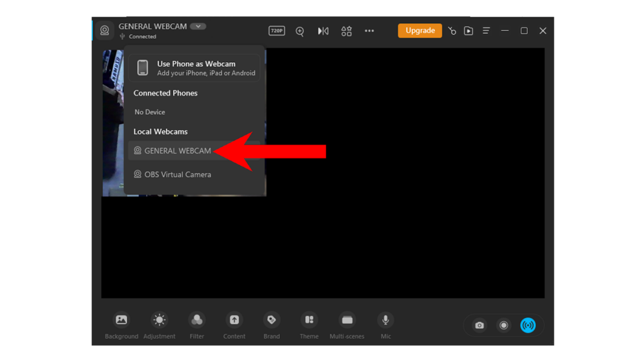Open the video tutorial play icon

468,31
